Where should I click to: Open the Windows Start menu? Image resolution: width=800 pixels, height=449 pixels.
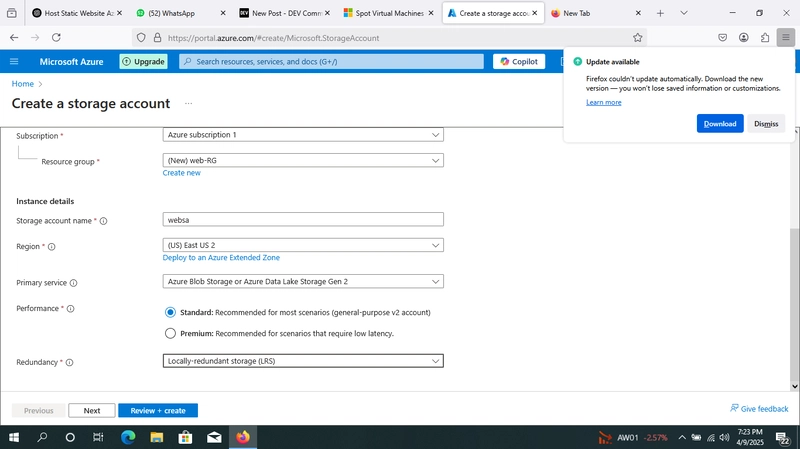pyautogui.click(x=14, y=437)
